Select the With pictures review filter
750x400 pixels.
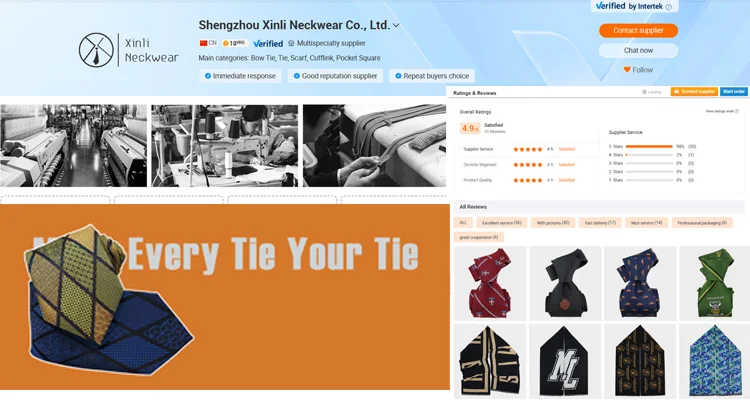point(553,223)
